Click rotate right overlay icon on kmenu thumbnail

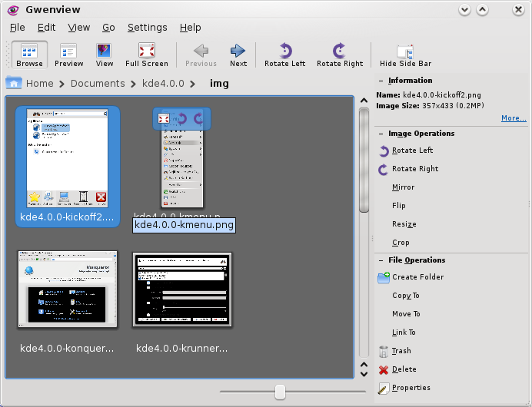pos(198,118)
